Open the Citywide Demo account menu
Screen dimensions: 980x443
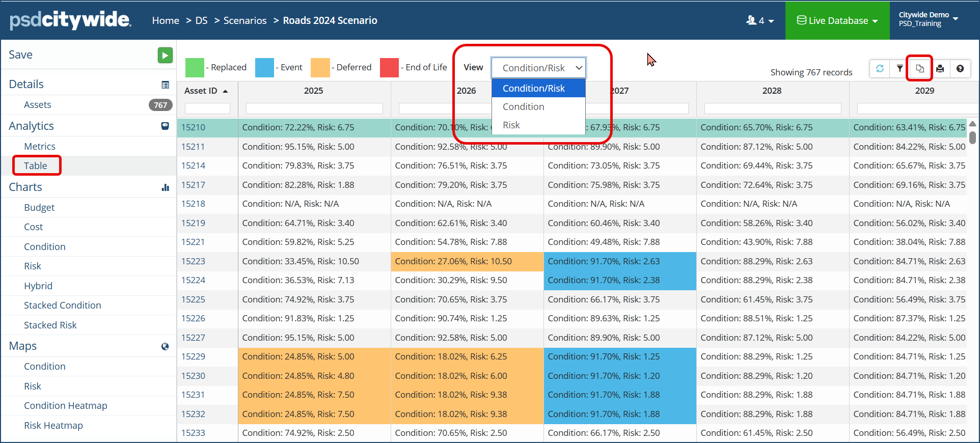[928, 19]
